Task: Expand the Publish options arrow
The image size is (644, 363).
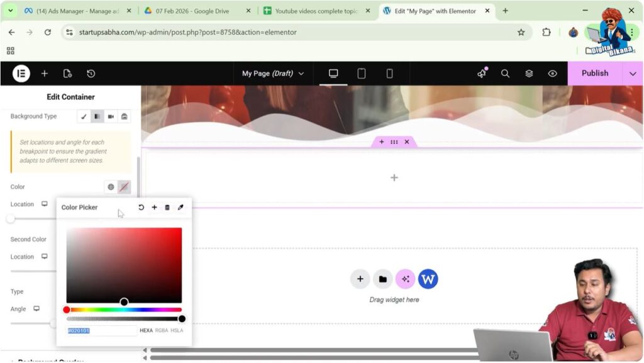Action: point(633,74)
